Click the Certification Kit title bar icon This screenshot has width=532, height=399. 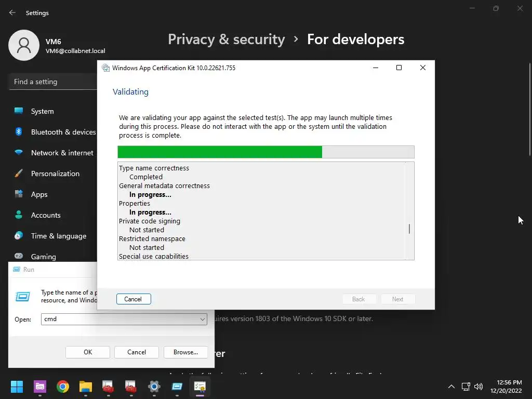click(106, 68)
